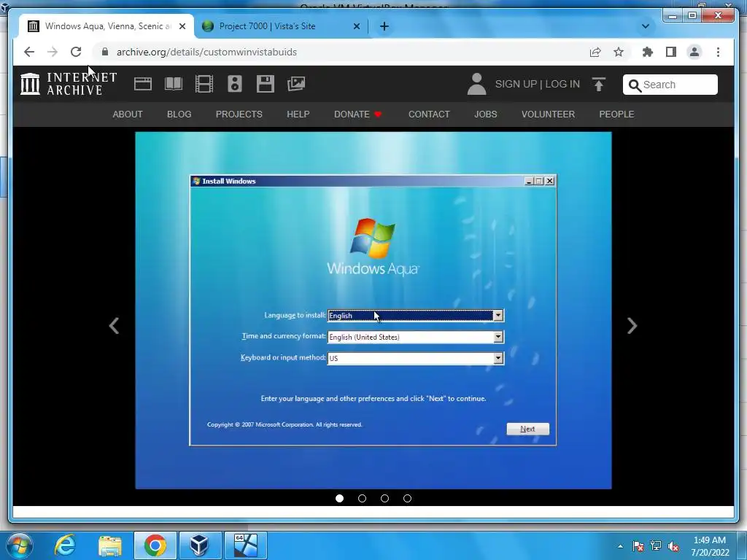Click the share page icon
Image resolution: width=747 pixels, height=560 pixels.
[595, 52]
